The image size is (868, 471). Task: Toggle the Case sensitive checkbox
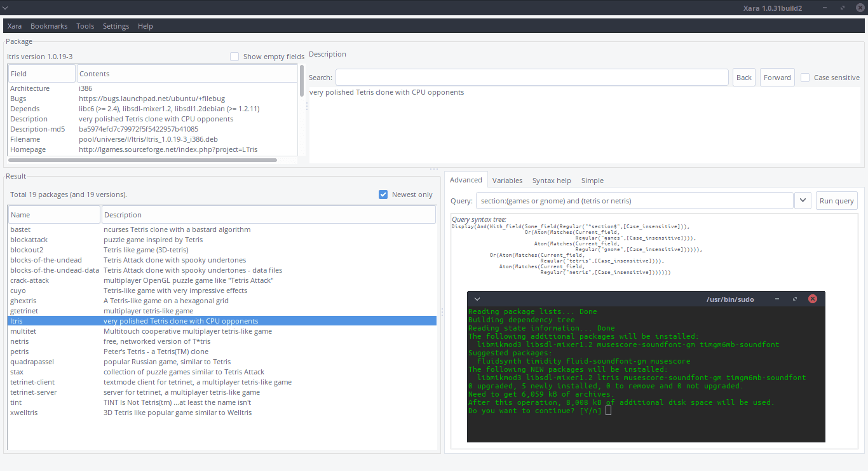[x=805, y=78]
